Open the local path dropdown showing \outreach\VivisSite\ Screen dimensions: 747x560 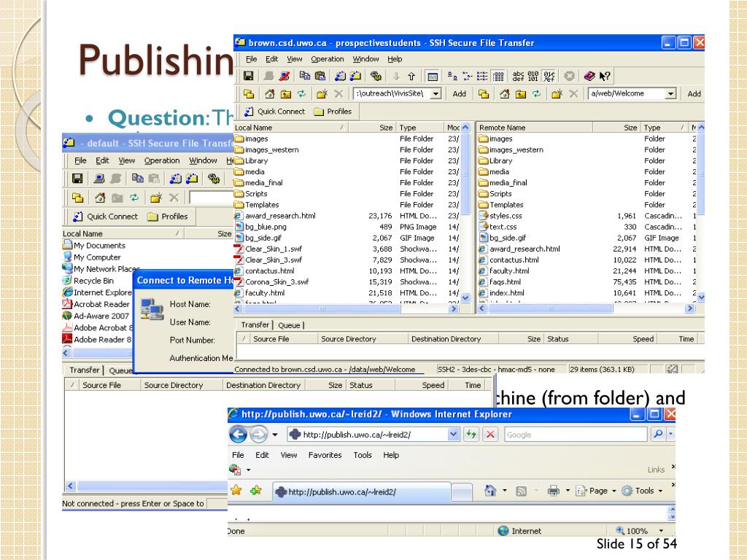click(x=436, y=94)
